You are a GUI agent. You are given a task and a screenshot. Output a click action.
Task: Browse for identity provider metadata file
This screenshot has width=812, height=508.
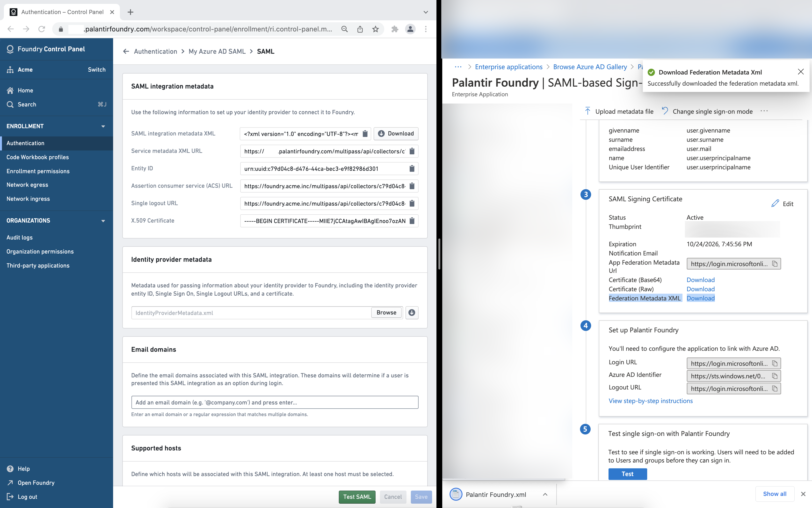pyautogui.click(x=386, y=313)
